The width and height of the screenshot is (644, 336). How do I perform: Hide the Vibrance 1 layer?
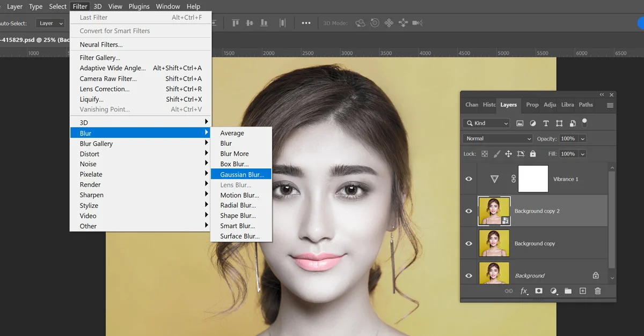pos(469,179)
